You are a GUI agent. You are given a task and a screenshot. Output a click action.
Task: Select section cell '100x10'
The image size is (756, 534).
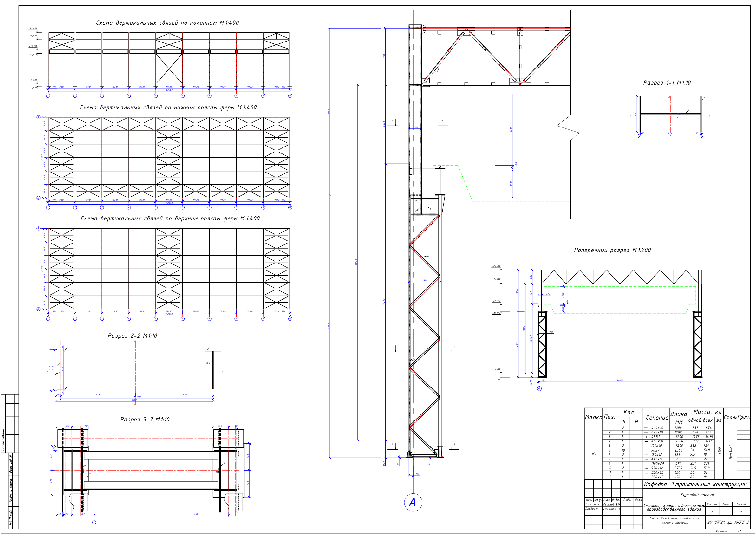[656, 446]
